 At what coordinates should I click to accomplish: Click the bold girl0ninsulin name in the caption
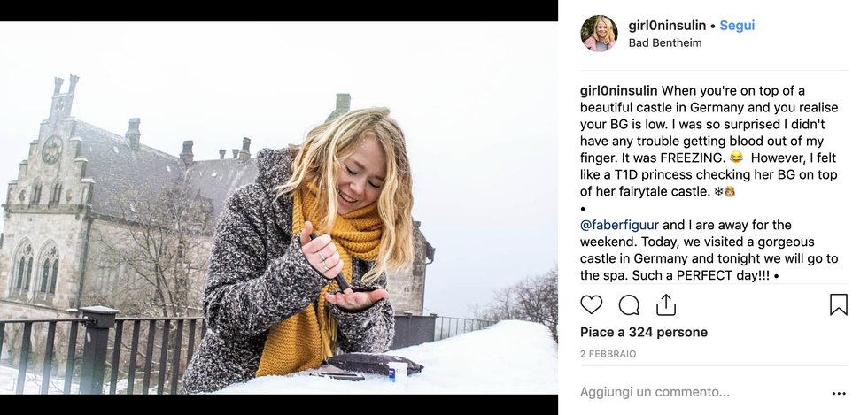(618, 90)
